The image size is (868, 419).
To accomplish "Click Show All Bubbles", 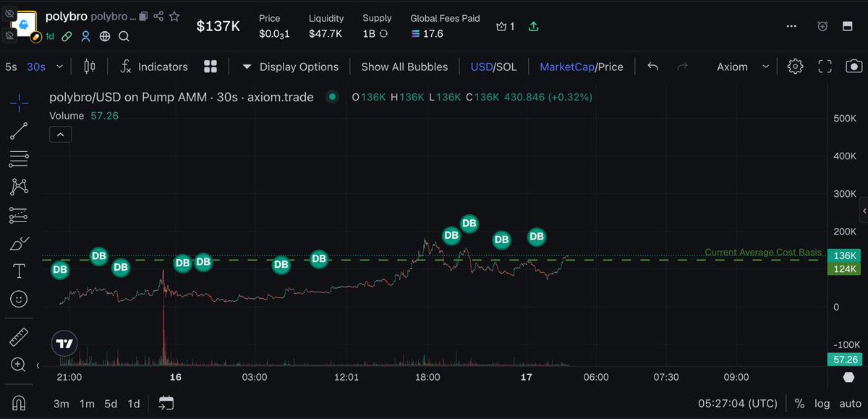I will point(404,67).
